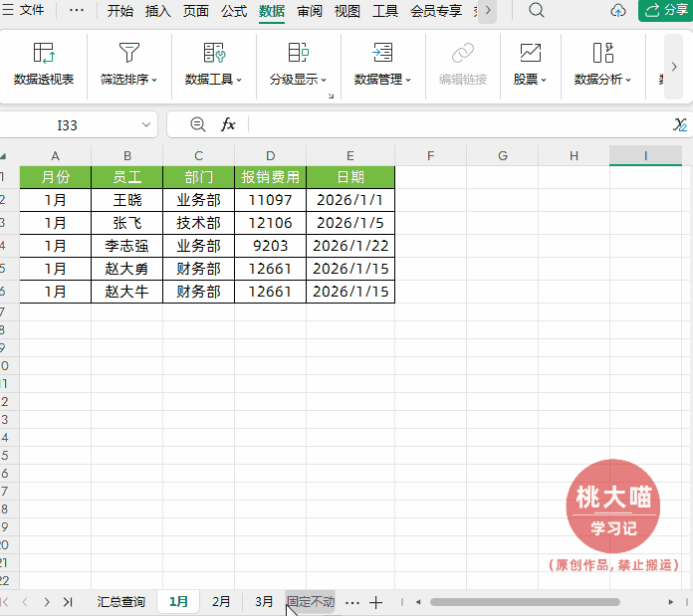Screen dimensions: 693x616
Task: Select column D header
Action: [x=270, y=156]
